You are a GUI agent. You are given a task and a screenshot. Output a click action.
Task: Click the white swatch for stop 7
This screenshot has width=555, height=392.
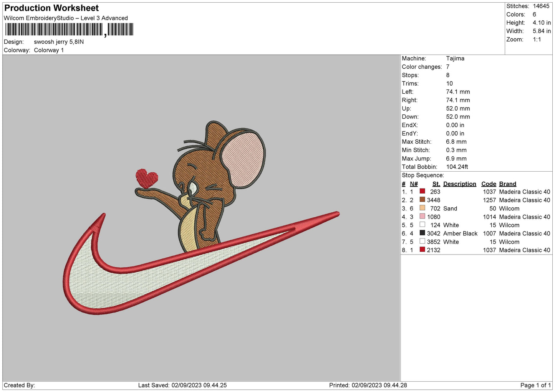422,241
